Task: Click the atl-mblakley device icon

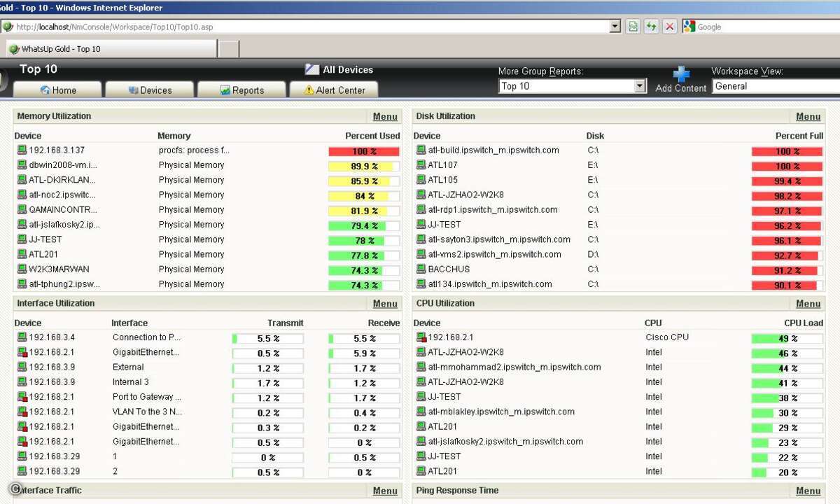Action: click(421, 412)
